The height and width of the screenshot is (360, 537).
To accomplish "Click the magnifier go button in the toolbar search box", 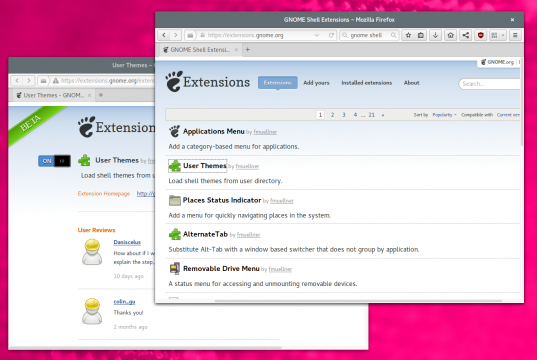I will pos(394,35).
